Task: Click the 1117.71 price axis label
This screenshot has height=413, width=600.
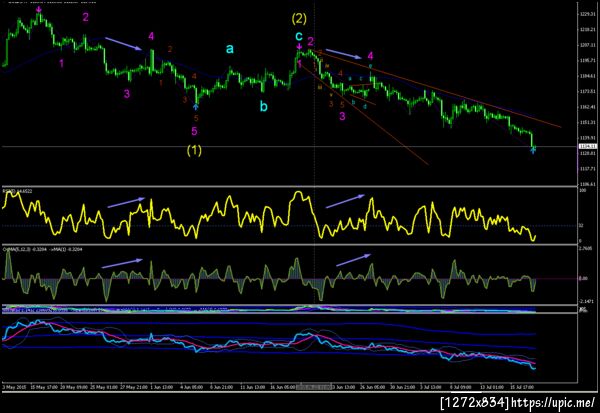Action: pos(587,169)
